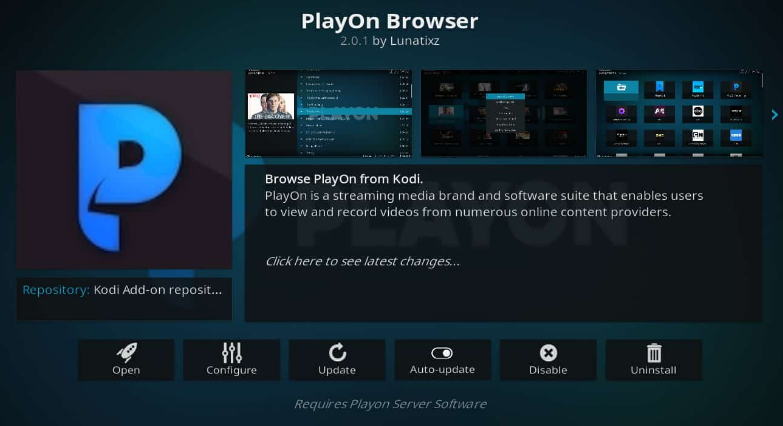Click the 'PlayOn Browser' title
Screen dimensions: 783x426
coord(390,21)
